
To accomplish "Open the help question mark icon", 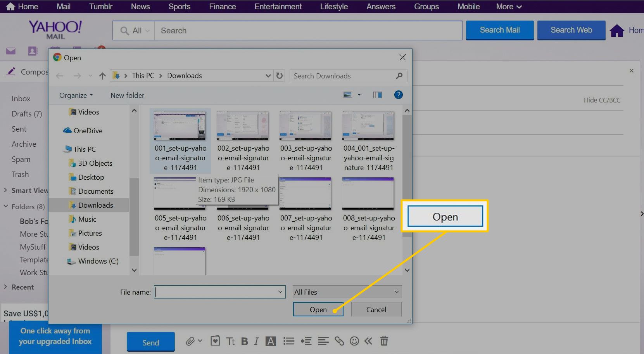I will pos(398,95).
